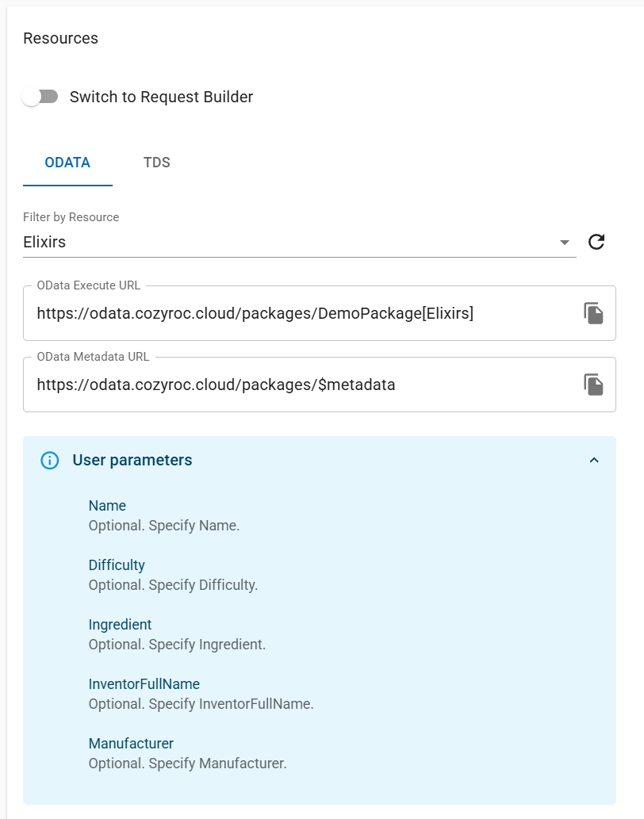Click the User parameters header title

tap(132, 460)
